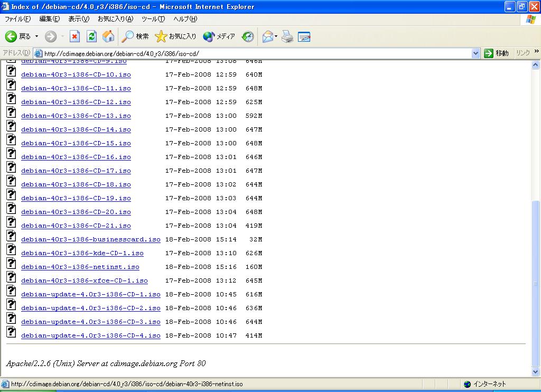Refresh the page with the green arrows icon
541x392 pixels.
pyautogui.click(x=91, y=36)
